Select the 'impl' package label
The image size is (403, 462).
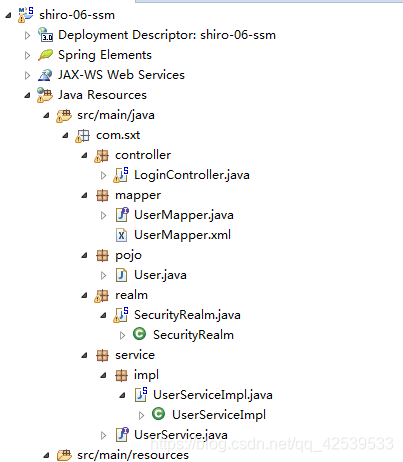(x=146, y=375)
